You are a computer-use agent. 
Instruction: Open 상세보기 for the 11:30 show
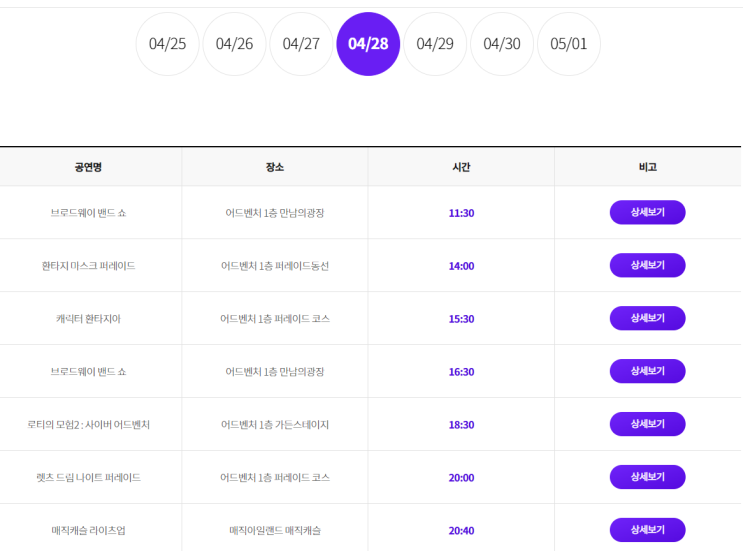point(647,212)
